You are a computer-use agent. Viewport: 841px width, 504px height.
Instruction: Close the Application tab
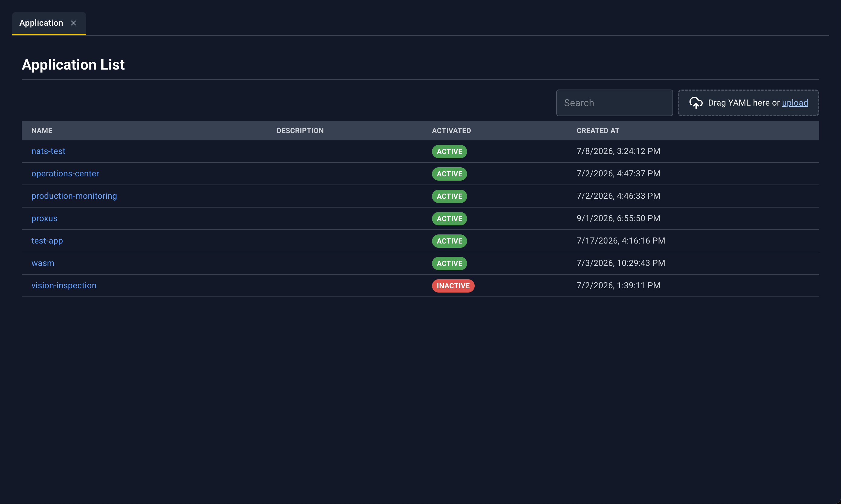tap(73, 23)
